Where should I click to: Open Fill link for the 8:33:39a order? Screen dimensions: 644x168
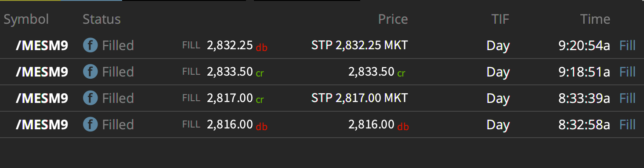[x=627, y=98]
